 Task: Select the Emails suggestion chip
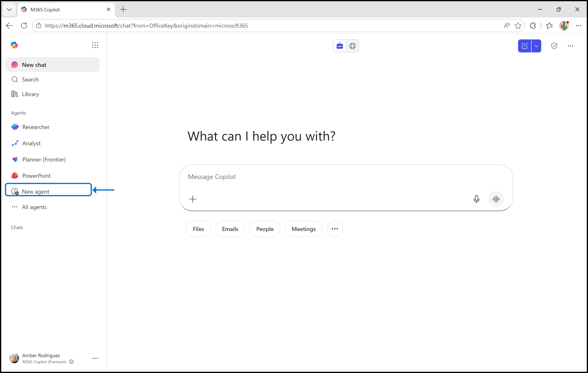tap(230, 229)
